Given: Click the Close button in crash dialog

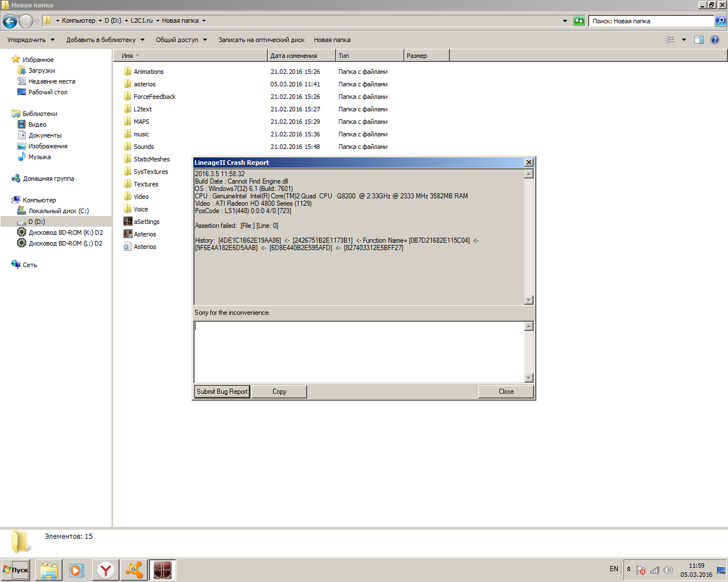Looking at the screenshot, I should [x=506, y=392].
